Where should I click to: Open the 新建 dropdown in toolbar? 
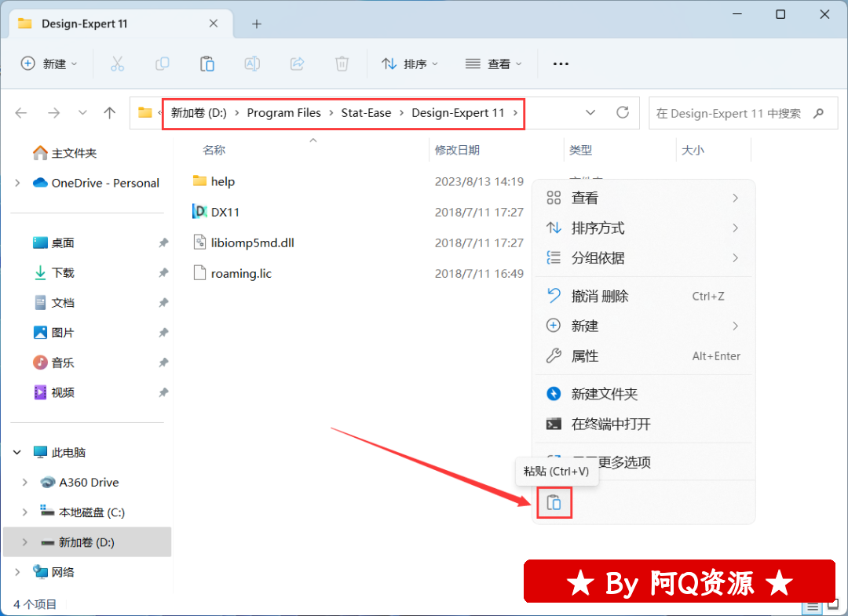click(49, 64)
